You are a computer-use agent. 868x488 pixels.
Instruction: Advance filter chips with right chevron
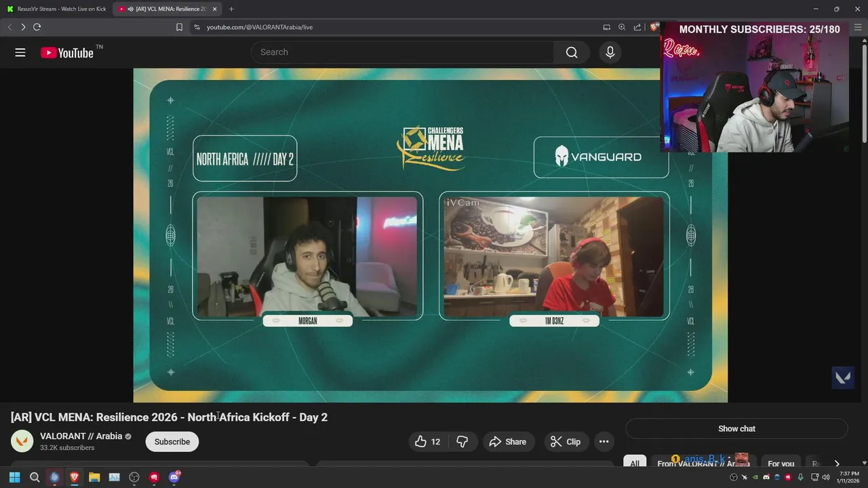[837, 464]
